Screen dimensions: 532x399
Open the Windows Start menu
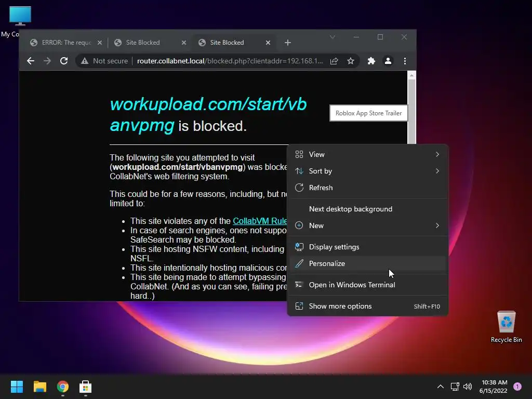(x=17, y=387)
